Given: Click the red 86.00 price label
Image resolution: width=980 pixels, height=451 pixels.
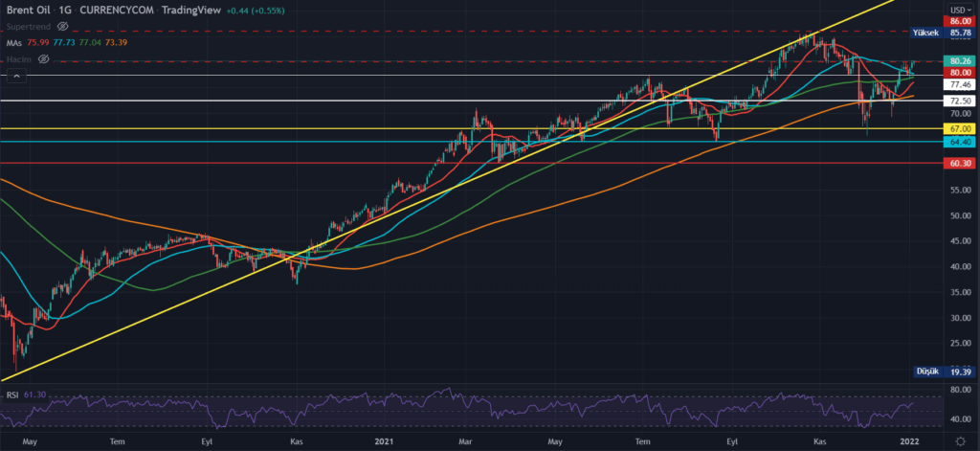Looking at the screenshot, I should pos(959,20).
